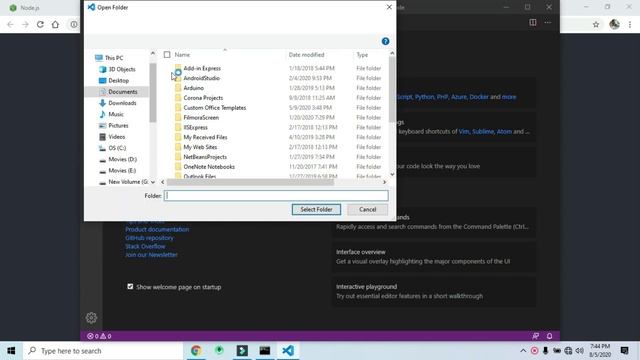640x360 pixels.
Task: Open the feedback icon in status bar
Action: pyautogui.click(x=536, y=336)
